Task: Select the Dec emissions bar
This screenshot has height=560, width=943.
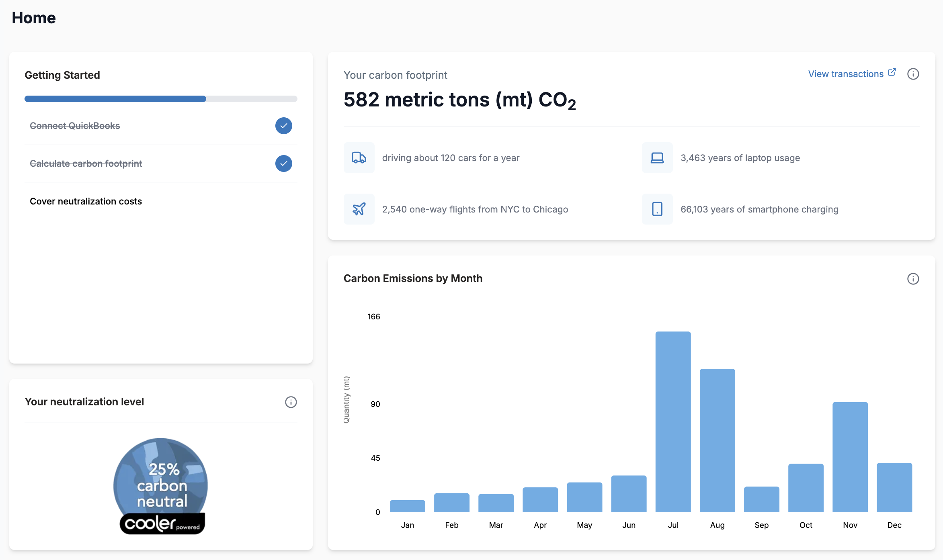Action: pyautogui.click(x=894, y=487)
